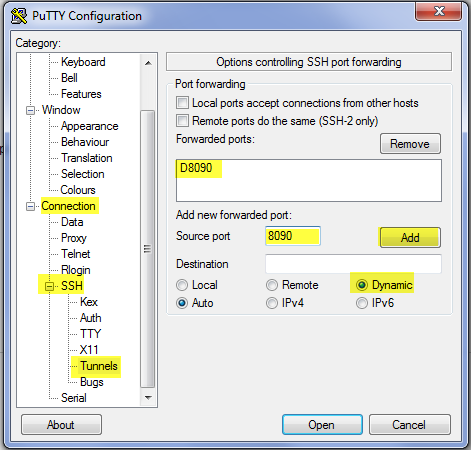Open the Keyboard category
Screen dimensions: 471x450
83,62
